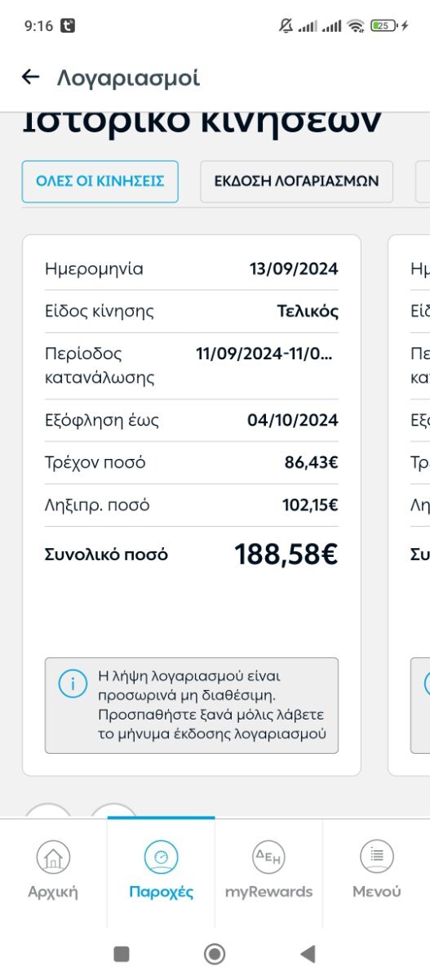
Task: Tap Android square recent apps button
Action: [122, 954]
